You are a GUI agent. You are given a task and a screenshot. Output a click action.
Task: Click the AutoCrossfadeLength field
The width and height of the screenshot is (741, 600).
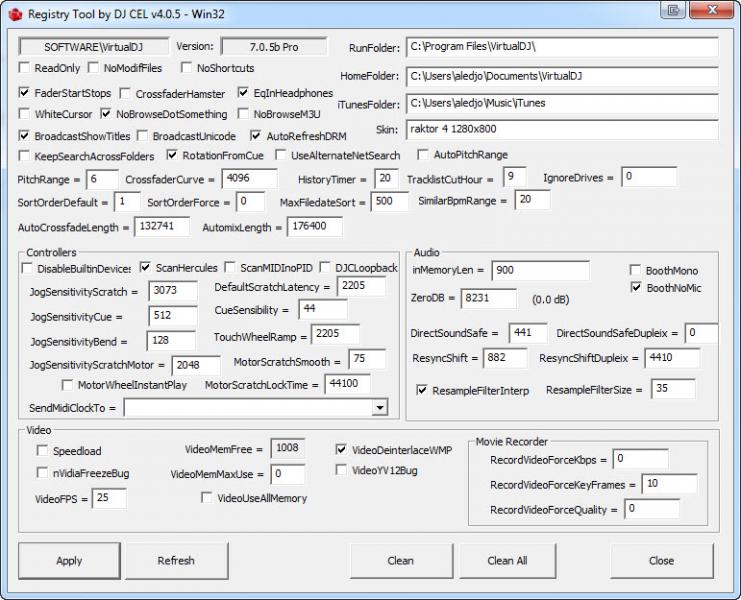162,227
